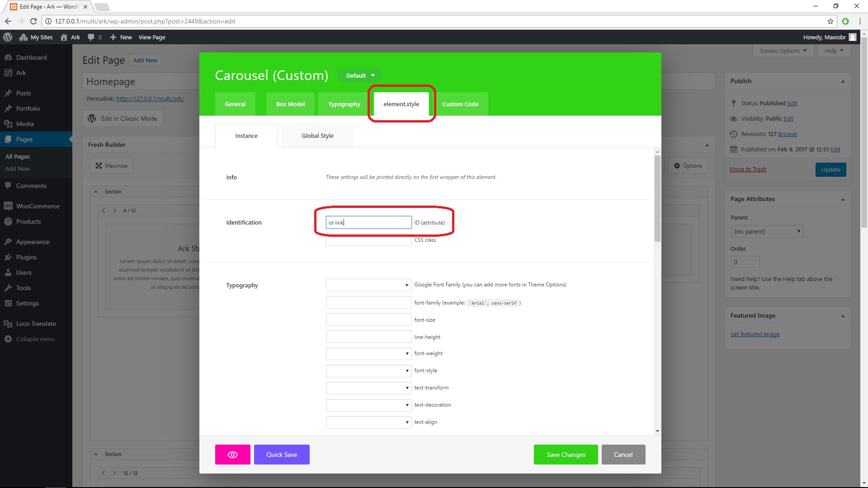Open the Parent page dropdown
Viewport: 868px width, 488px height.
point(767,231)
